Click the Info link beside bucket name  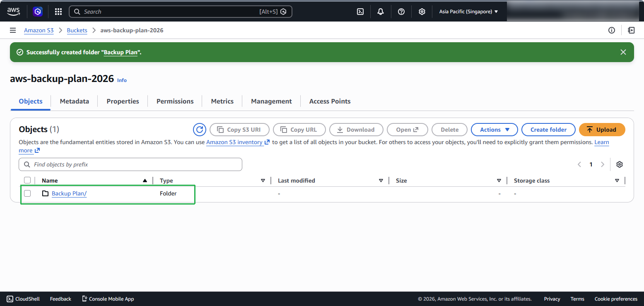(122, 80)
